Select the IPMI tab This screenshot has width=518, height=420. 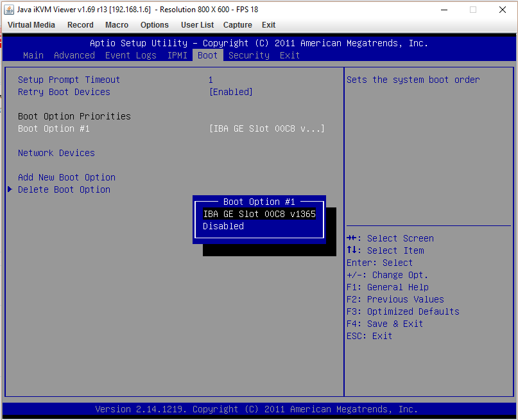(177, 55)
